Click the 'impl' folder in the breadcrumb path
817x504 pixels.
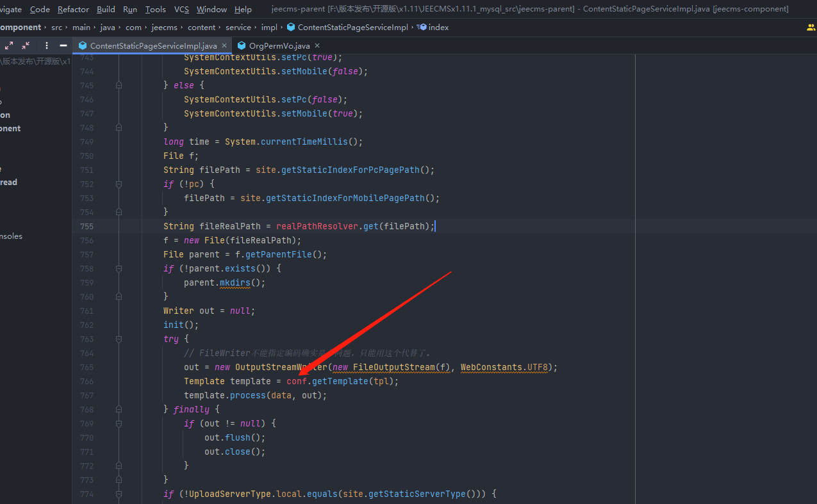tap(269, 28)
